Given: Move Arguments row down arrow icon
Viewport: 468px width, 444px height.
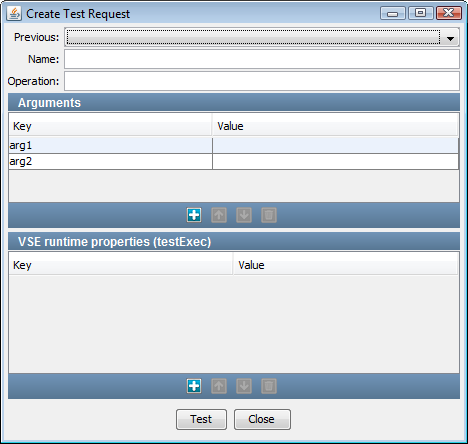Looking at the screenshot, I should [244, 215].
